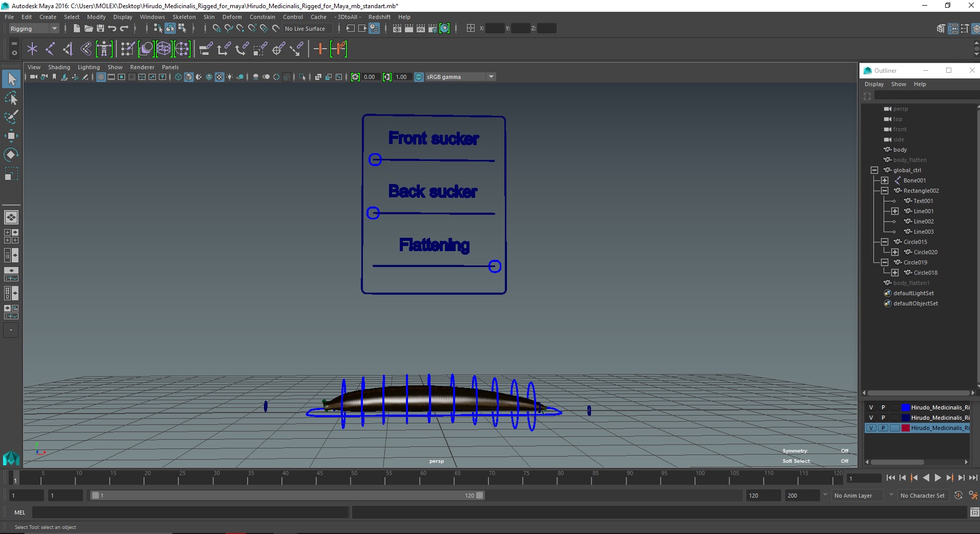Toggle visibility of the blue display layer
This screenshot has height=534, width=980.
pyautogui.click(x=871, y=407)
